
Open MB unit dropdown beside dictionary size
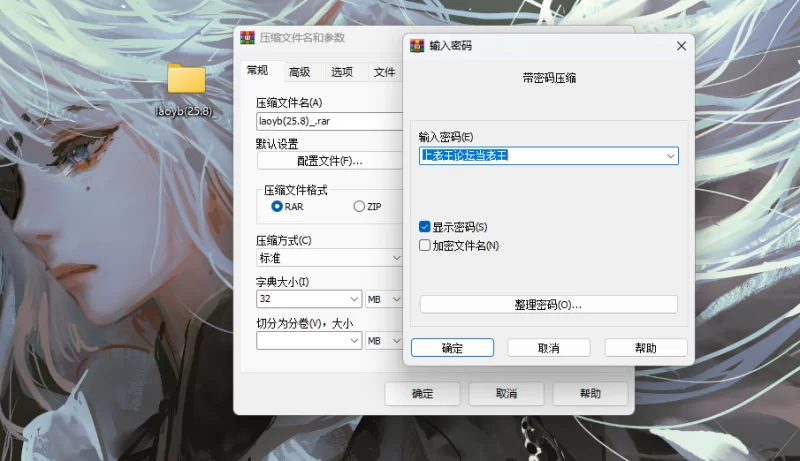point(384,299)
